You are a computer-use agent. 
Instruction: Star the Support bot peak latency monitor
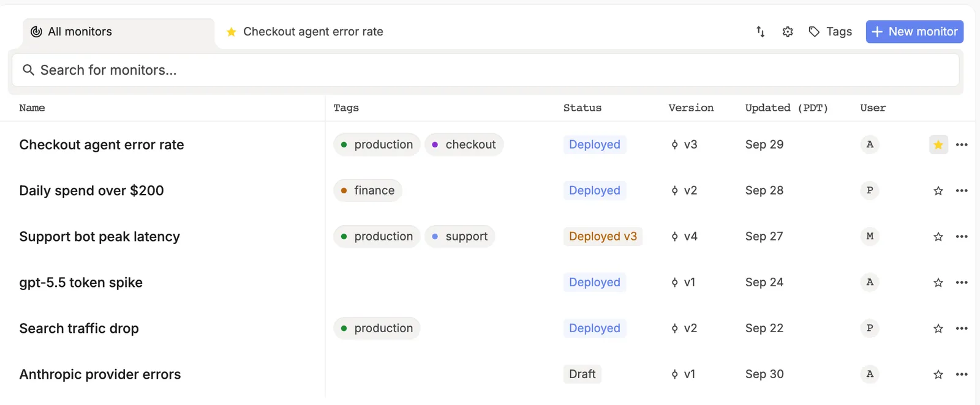coord(938,237)
